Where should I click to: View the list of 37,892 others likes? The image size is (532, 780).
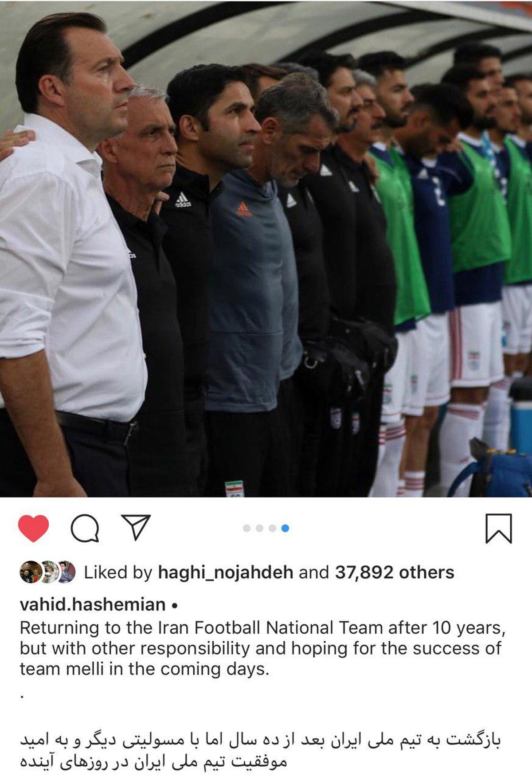[395, 572]
